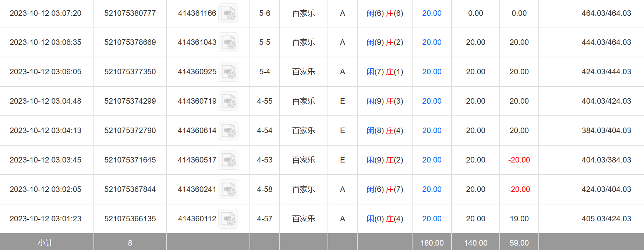Click win amount 19.00

(519, 219)
